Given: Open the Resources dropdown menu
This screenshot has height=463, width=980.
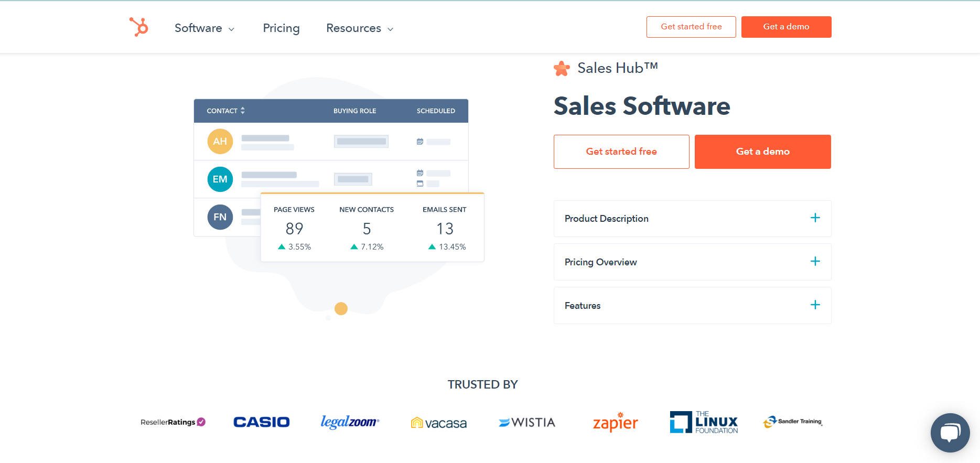Looking at the screenshot, I should (x=360, y=28).
